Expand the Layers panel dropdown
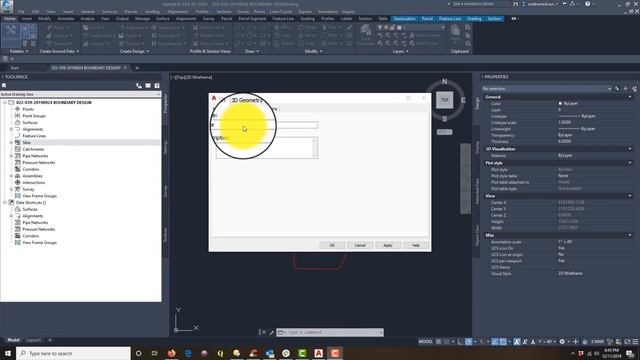Image resolution: width=640 pixels, height=360 pixels. pos(400,51)
